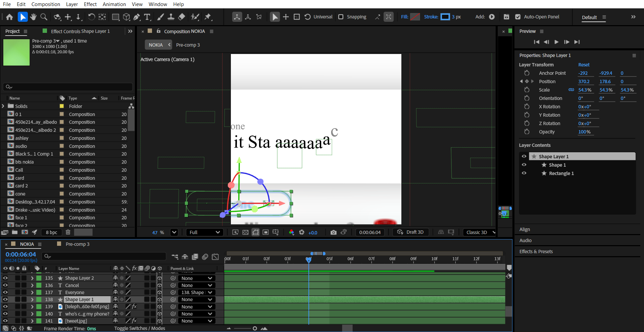The height and width of the screenshot is (332, 644).
Task: Delete selected project item with trash icon
Action: (68, 232)
